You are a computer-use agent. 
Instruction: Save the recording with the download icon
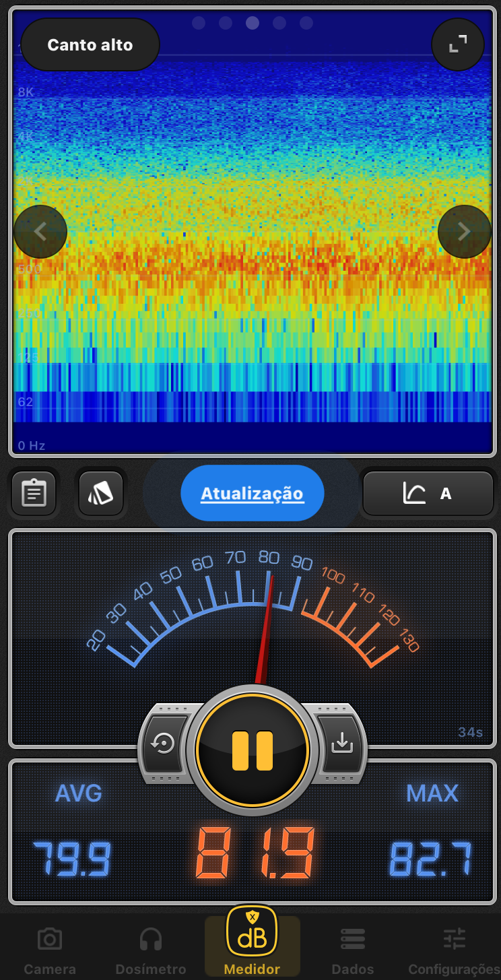[x=341, y=744]
